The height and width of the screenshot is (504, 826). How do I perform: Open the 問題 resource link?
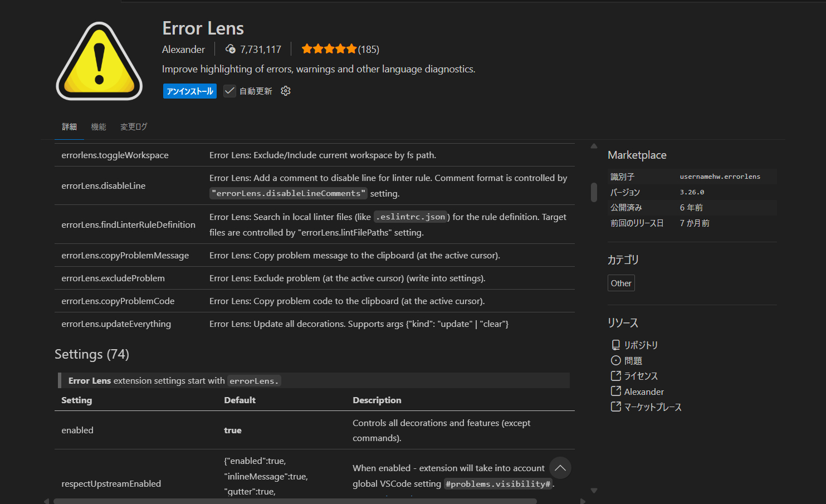633,361
